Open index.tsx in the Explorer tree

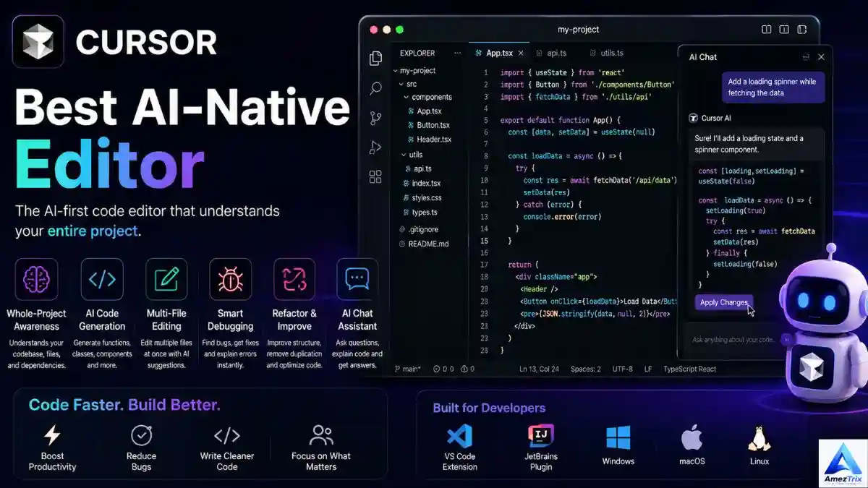click(421, 184)
